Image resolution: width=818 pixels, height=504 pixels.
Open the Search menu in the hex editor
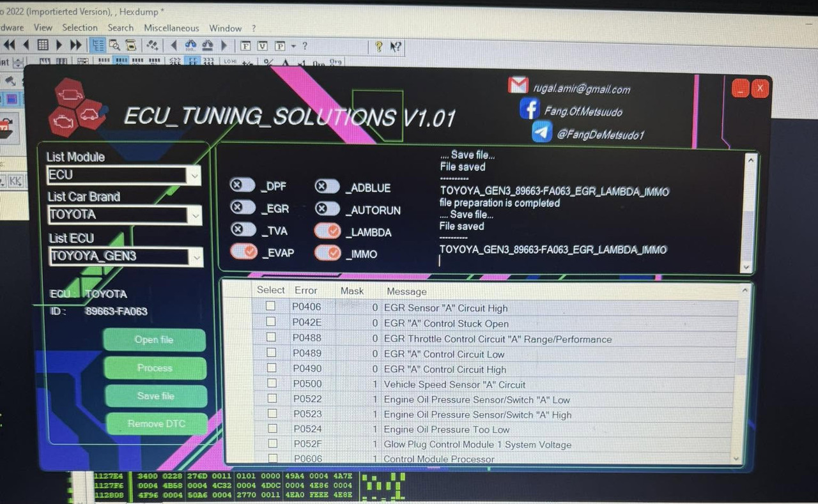[121, 27]
